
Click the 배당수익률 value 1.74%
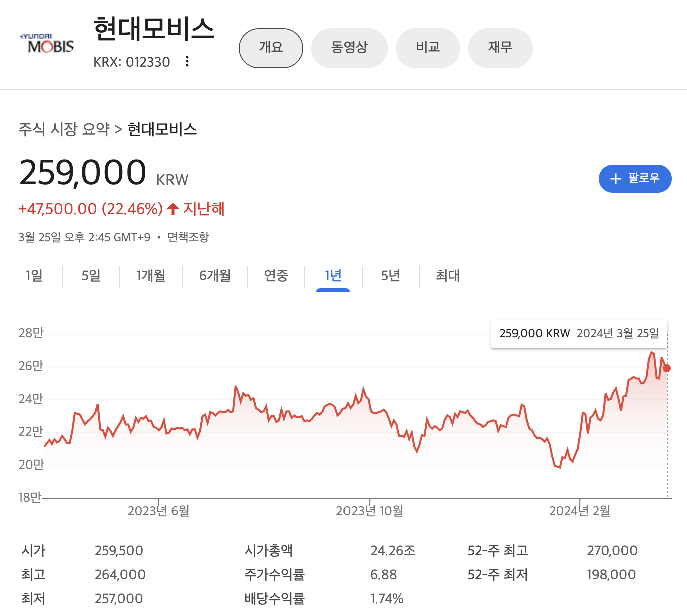click(x=387, y=599)
